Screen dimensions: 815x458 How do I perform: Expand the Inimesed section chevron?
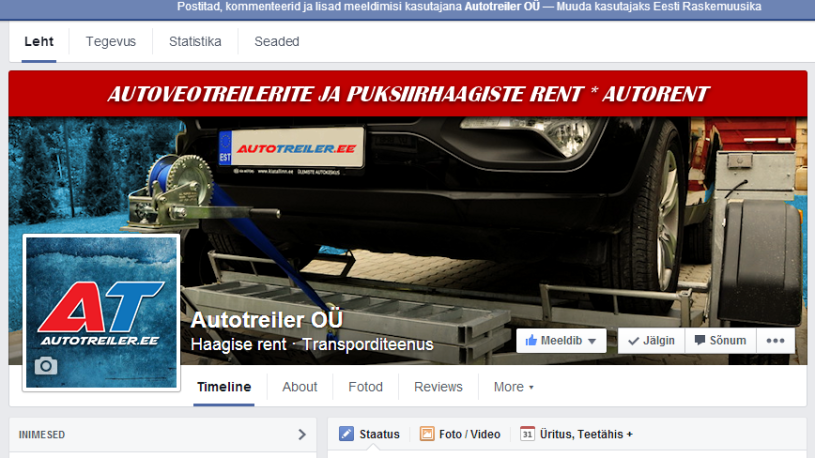pos(302,435)
